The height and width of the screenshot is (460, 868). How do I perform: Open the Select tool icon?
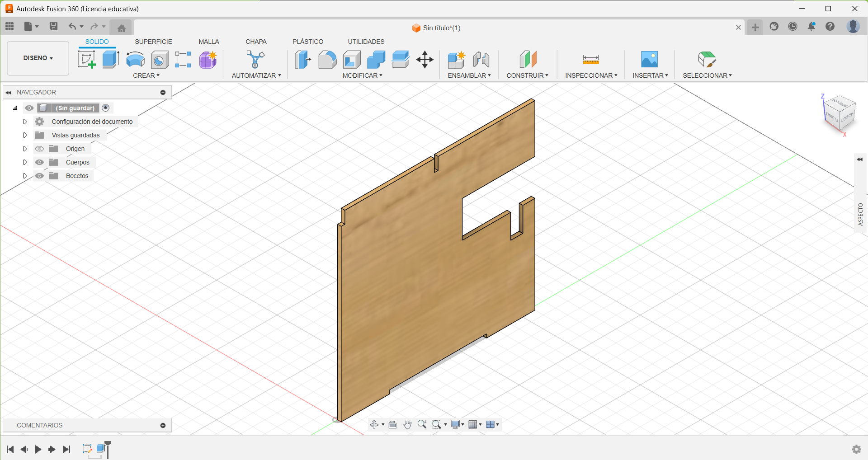[707, 60]
